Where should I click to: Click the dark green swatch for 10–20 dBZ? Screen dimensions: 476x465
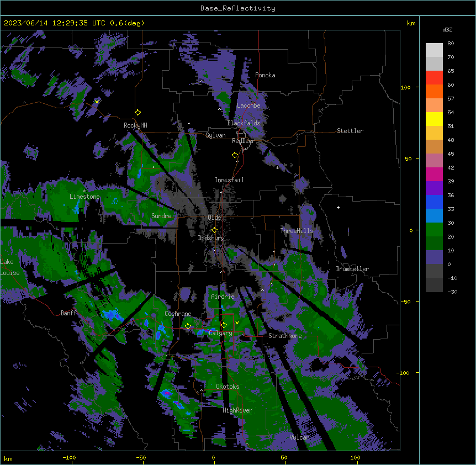(434, 244)
